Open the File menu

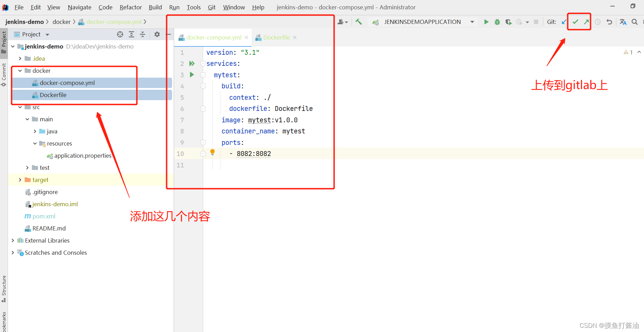19,7
